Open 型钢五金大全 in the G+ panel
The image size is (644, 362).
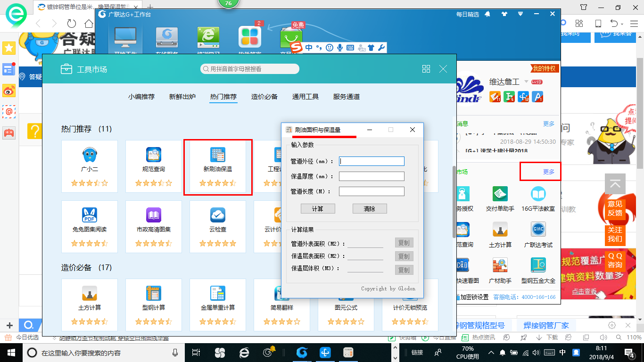pos(538,271)
